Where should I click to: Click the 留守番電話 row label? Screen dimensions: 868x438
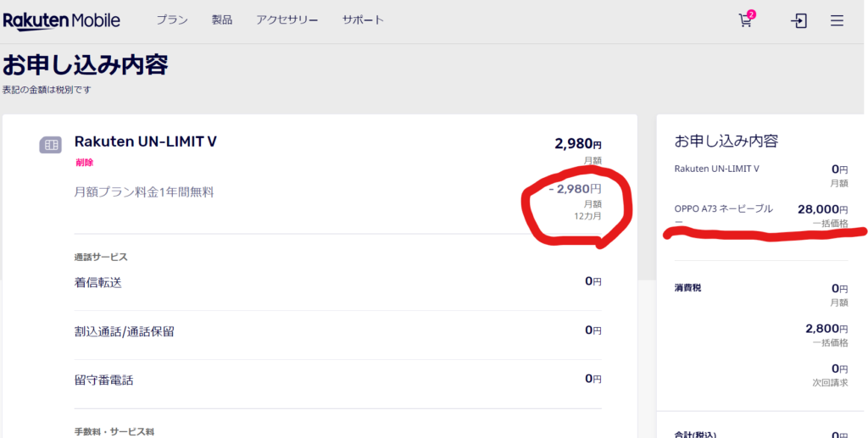103,380
